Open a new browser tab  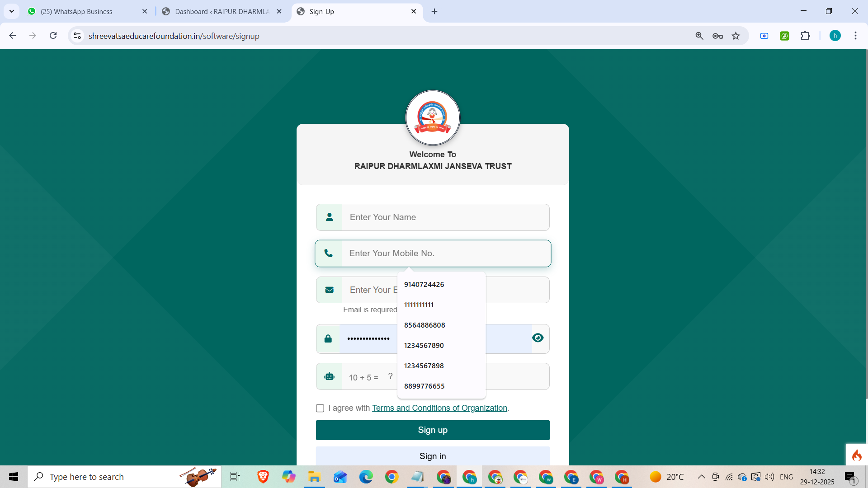pyautogui.click(x=434, y=12)
